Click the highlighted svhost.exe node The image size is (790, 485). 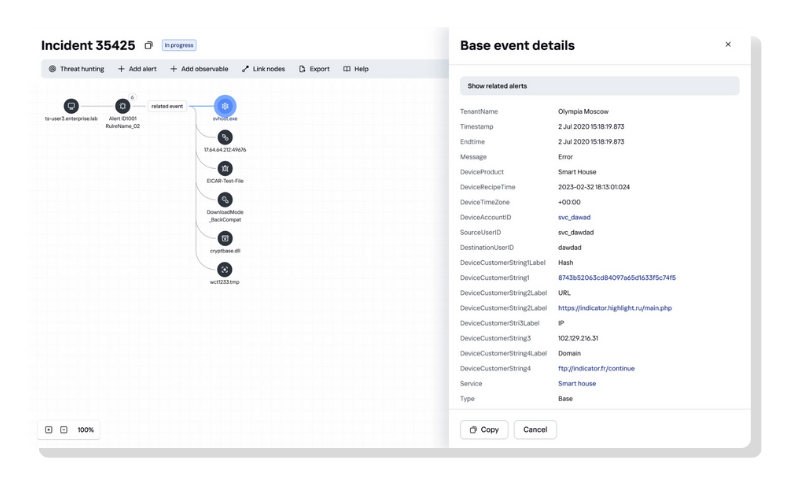pyautogui.click(x=226, y=105)
